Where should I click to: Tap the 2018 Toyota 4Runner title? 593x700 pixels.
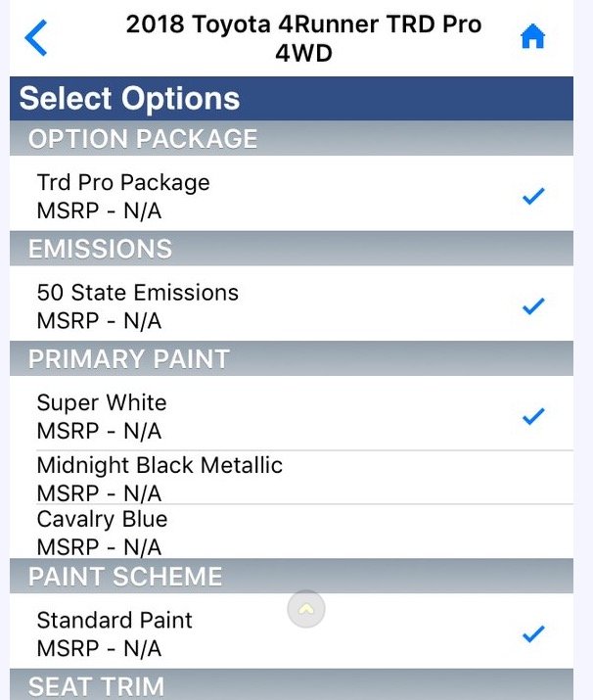tap(304, 38)
